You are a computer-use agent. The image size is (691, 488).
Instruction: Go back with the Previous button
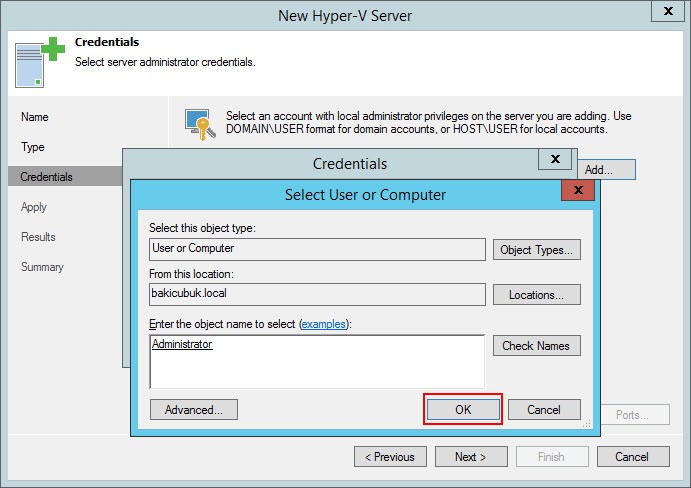(390, 457)
